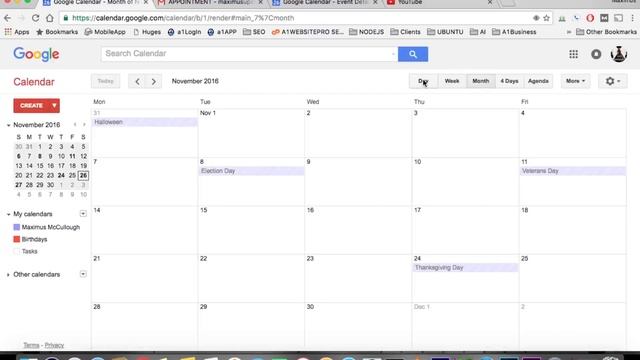Click mini calendar next month arrow
Viewport: 640px width, 360px height.
tap(84, 125)
